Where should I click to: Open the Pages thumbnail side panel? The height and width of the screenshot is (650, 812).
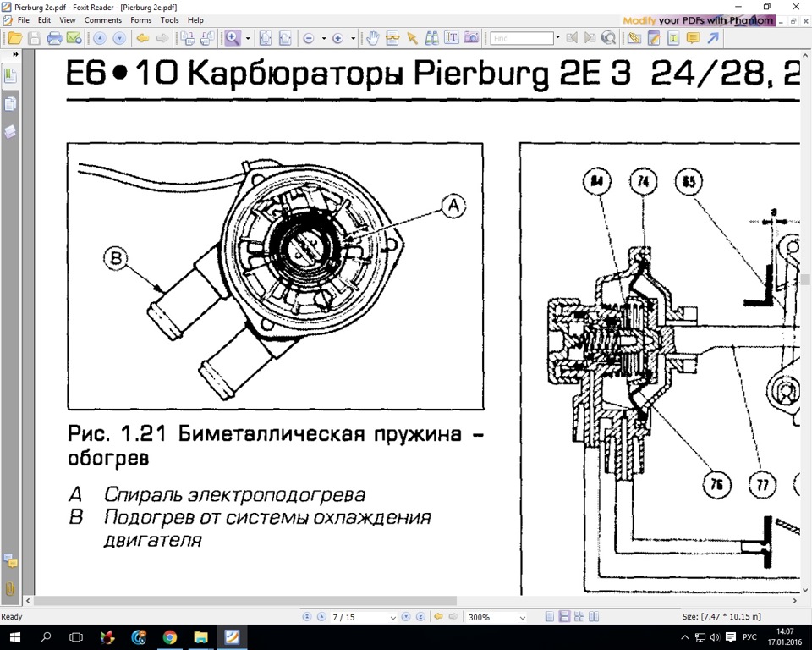(10, 104)
